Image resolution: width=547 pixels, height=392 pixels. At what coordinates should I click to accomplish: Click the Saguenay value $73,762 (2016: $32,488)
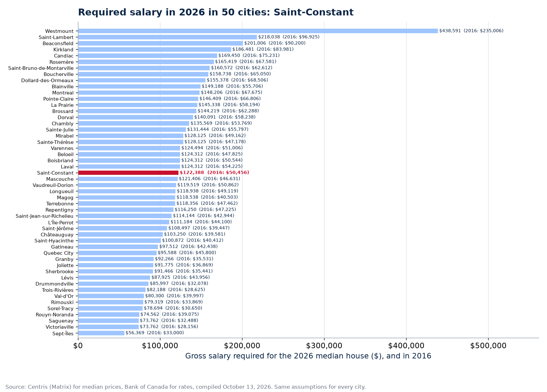pyautogui.click(x=169, y=321)
